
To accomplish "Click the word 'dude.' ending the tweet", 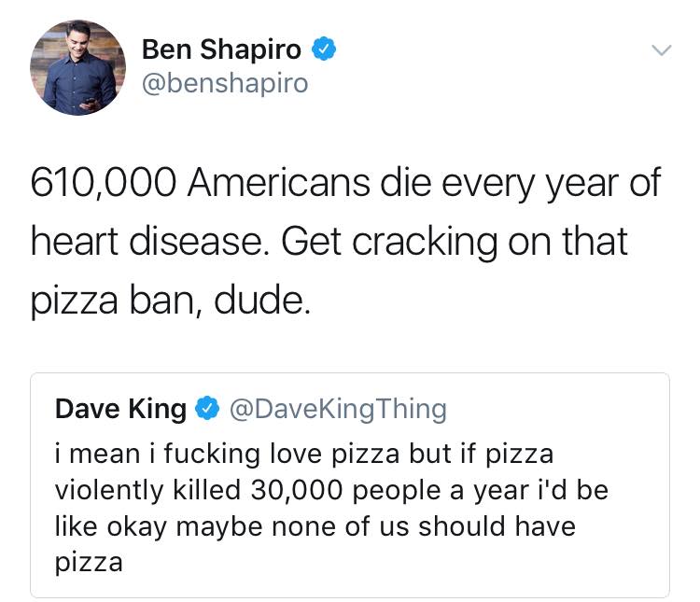I will [262, 300].
